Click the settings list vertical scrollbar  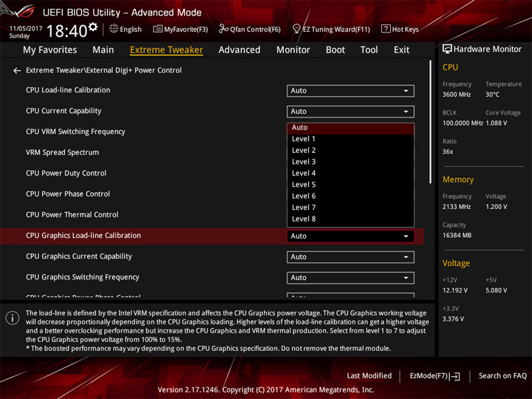click(x=431, y=122)
